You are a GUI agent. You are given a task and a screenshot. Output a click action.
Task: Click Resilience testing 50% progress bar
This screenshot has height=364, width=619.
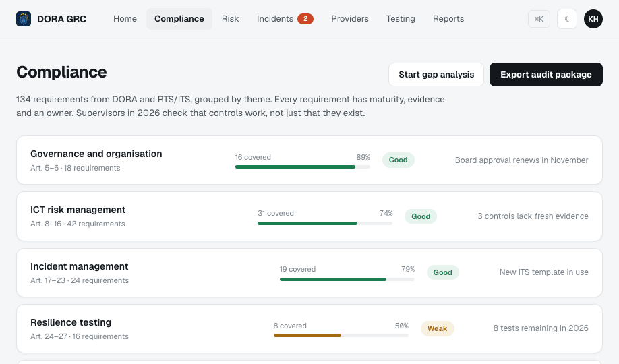tap(341, 336)
